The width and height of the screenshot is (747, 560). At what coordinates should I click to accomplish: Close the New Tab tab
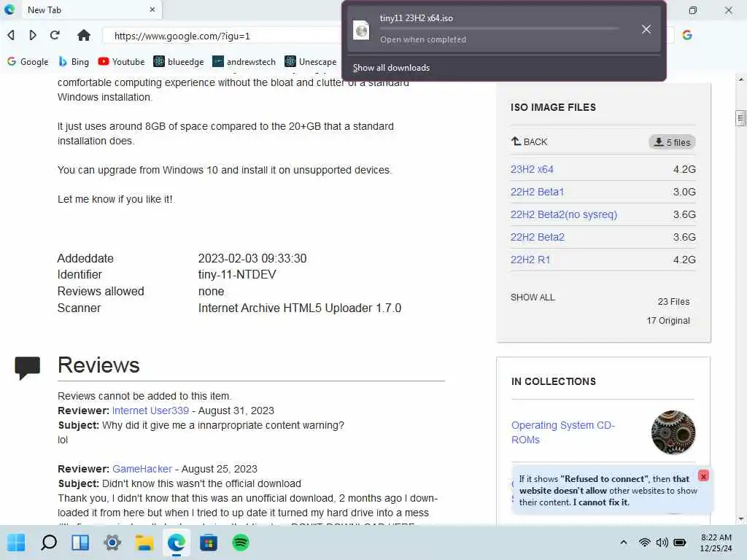tap(152, 9)
